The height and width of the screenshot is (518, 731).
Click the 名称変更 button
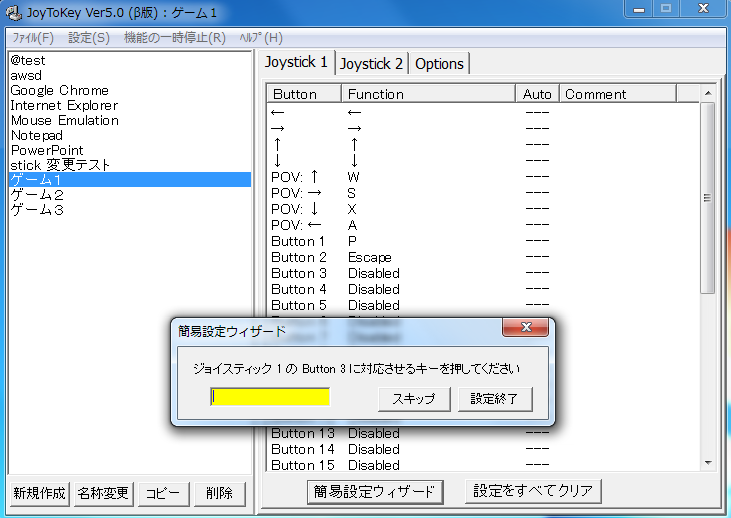[x=103, y=493]
